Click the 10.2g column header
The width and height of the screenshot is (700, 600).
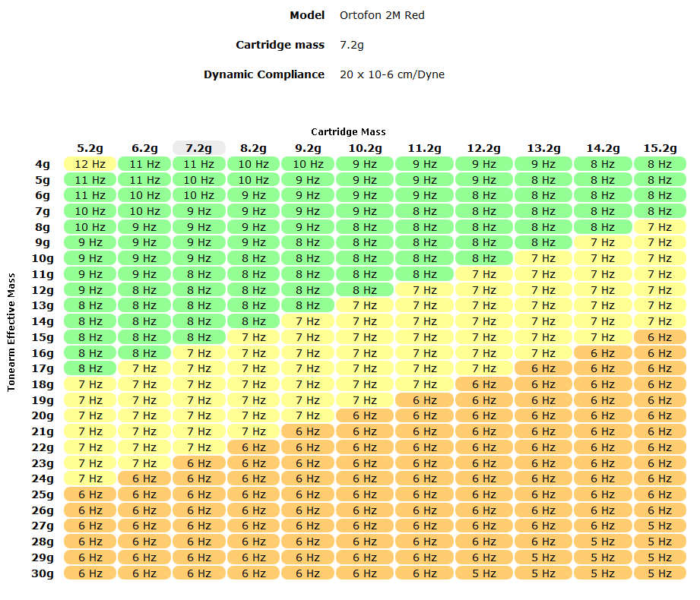tap(365, 148)
